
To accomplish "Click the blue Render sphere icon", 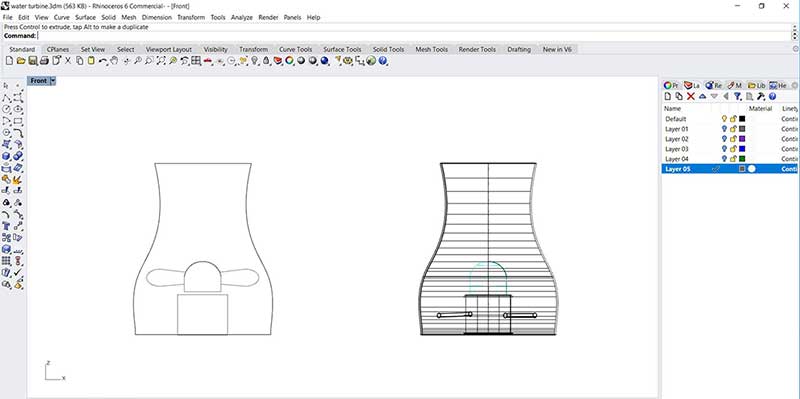I will coord(324,61).
